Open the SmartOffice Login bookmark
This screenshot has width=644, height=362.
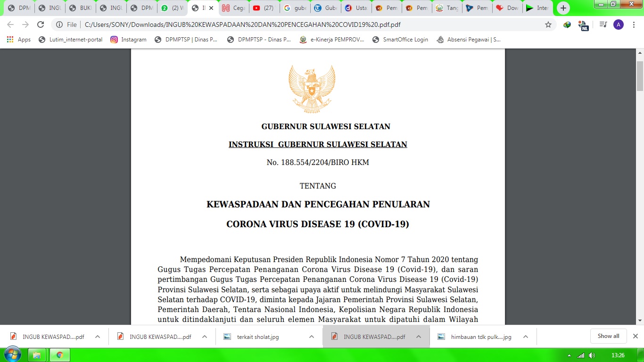tap(400, 40)
